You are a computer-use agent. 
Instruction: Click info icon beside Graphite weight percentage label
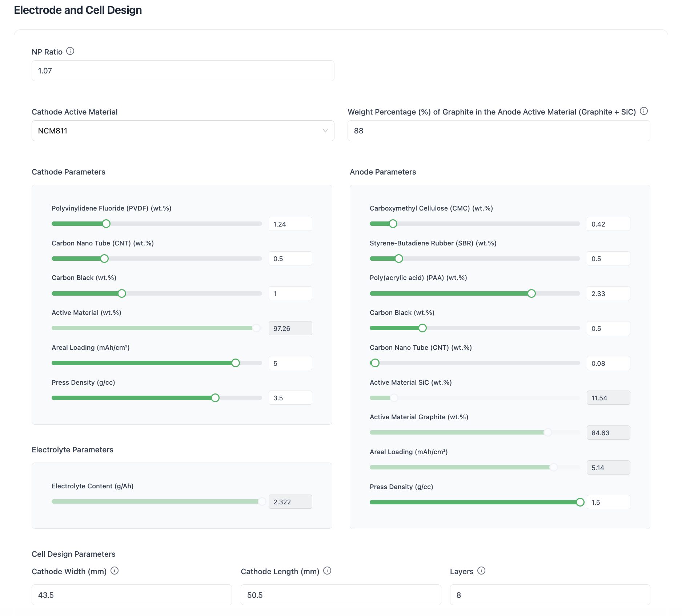644,111
